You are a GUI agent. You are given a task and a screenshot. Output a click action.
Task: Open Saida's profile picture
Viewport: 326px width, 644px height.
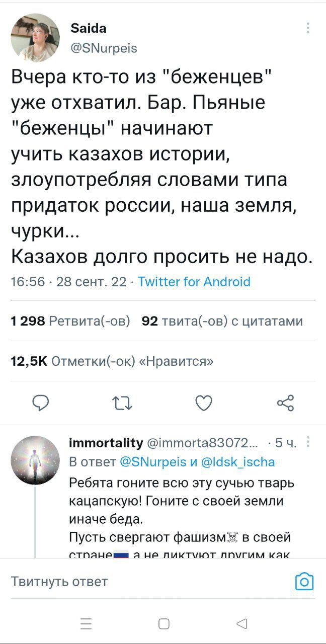click(x=35, y=38)
